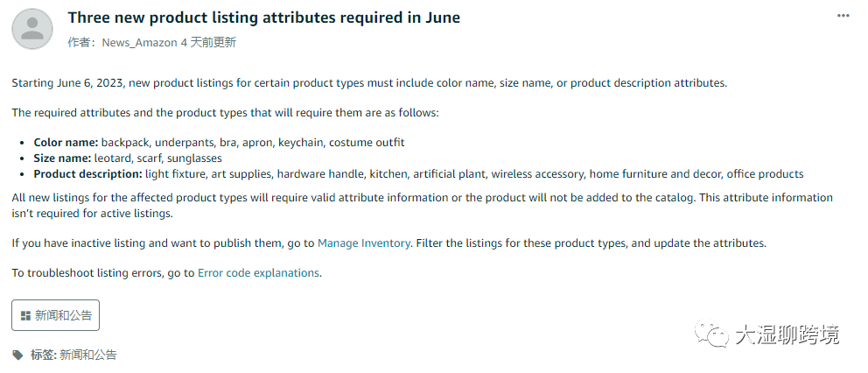Click the bold Product description heading
This screenshot has height=373, width=868.
point(87,173)
